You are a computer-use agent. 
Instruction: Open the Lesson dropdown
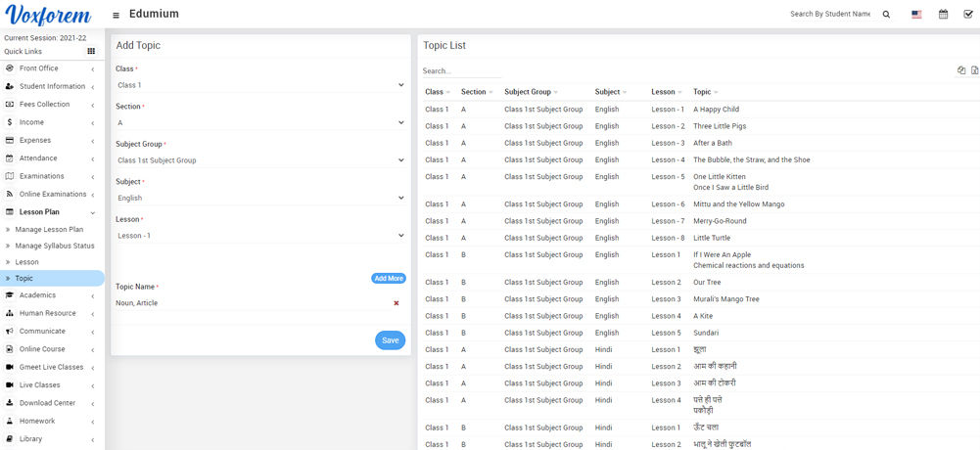[259, 236]
